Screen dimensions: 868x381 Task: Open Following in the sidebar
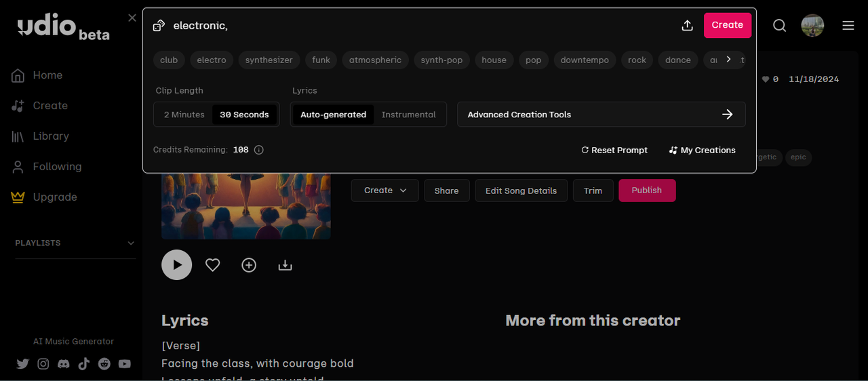coord(57,167)
